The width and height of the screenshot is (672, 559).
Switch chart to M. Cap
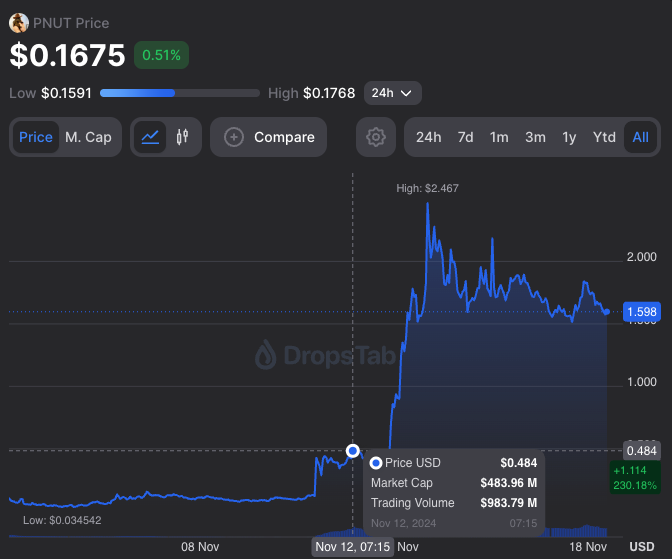point(88,137)
